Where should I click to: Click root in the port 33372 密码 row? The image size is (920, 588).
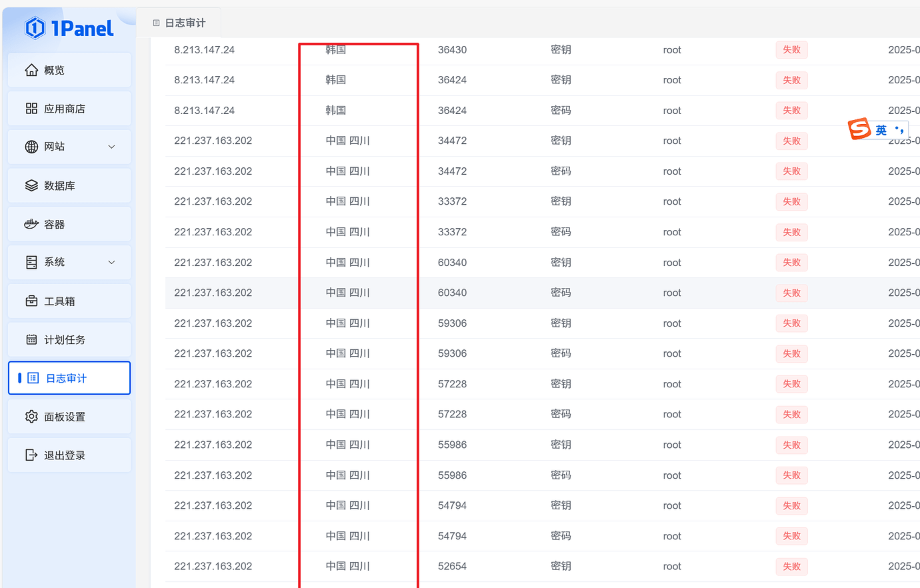[672, 232]
